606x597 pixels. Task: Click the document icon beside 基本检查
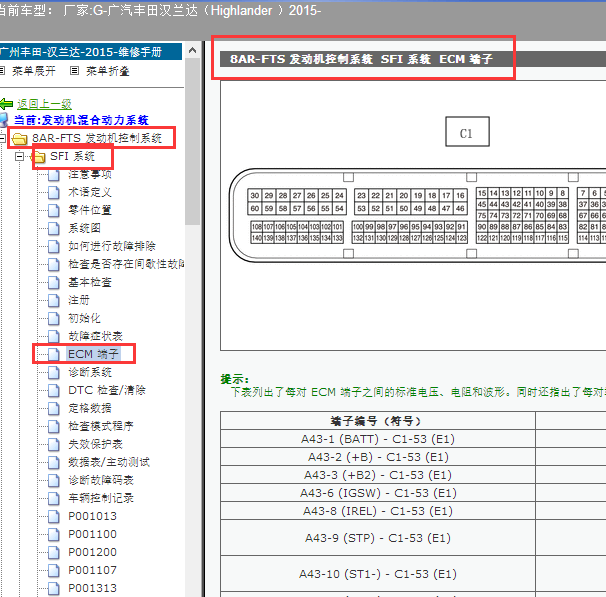click(54, 282)
